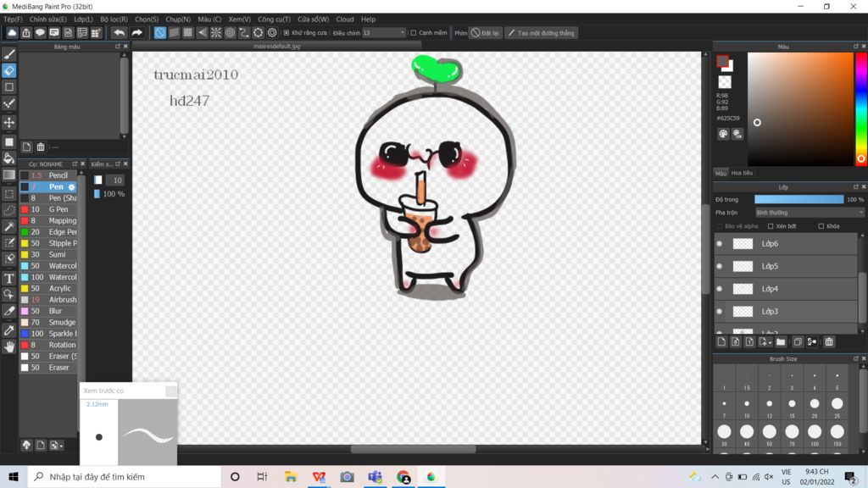This screenshot has width=868, height=488.
Task: Click the horizontal canvas scrollbar
Action: pyautogui.click(x=413, y=449)
